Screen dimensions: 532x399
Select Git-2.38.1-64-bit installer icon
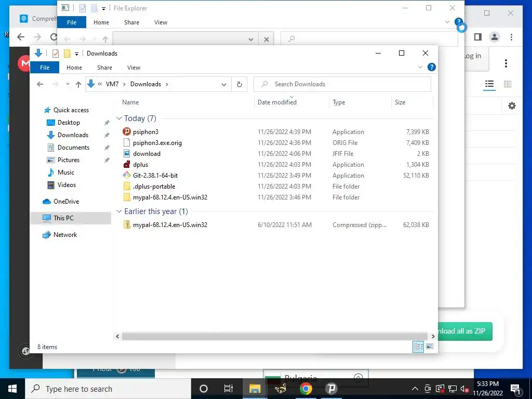coord(127,176)
